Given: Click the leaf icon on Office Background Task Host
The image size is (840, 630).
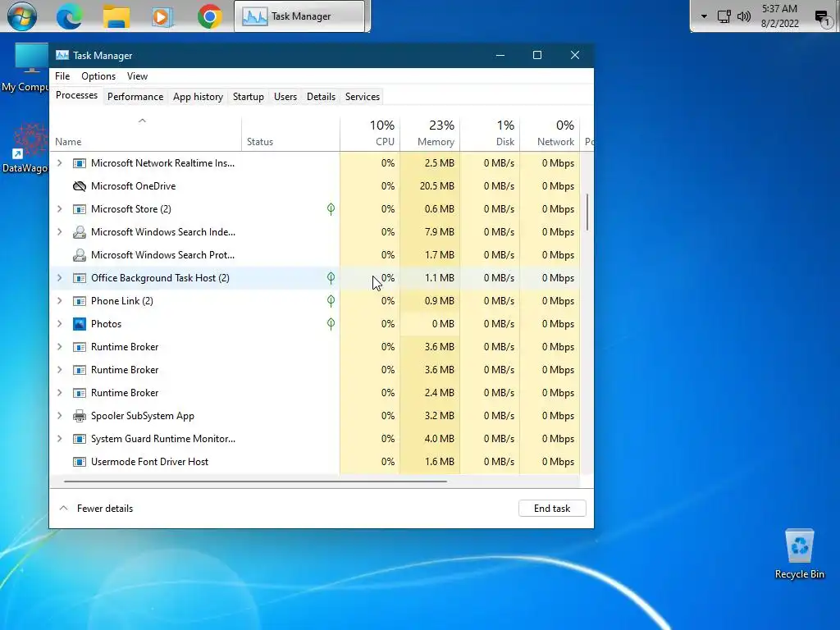Looking at the screenshot, I should coord(331,278).
